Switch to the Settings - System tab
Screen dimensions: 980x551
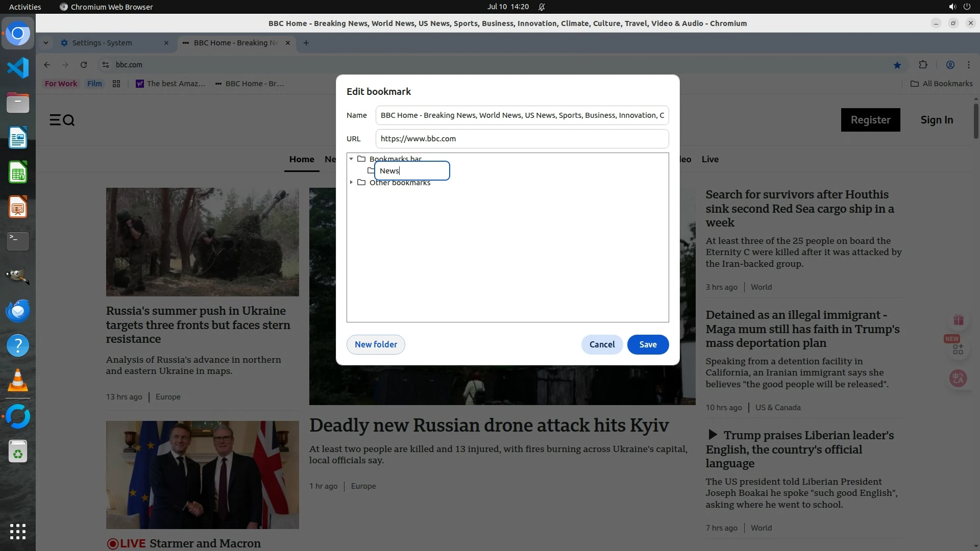pyautogui.click(x=102, y=43)
